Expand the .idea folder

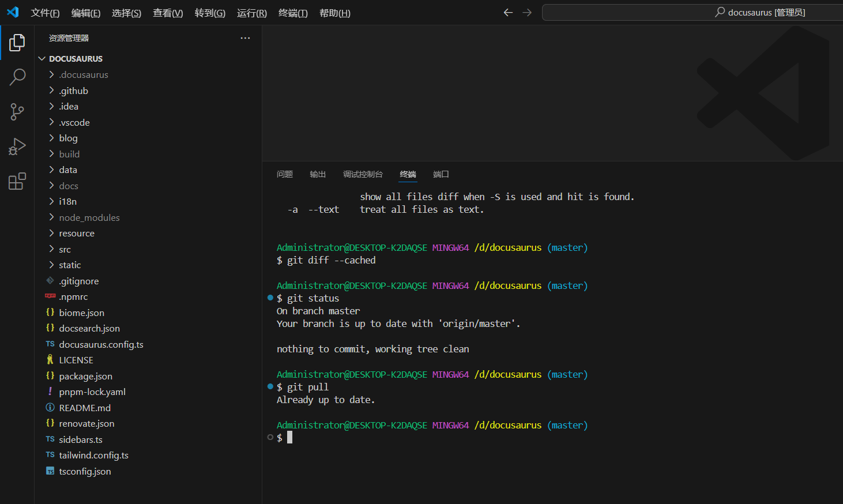51,106
